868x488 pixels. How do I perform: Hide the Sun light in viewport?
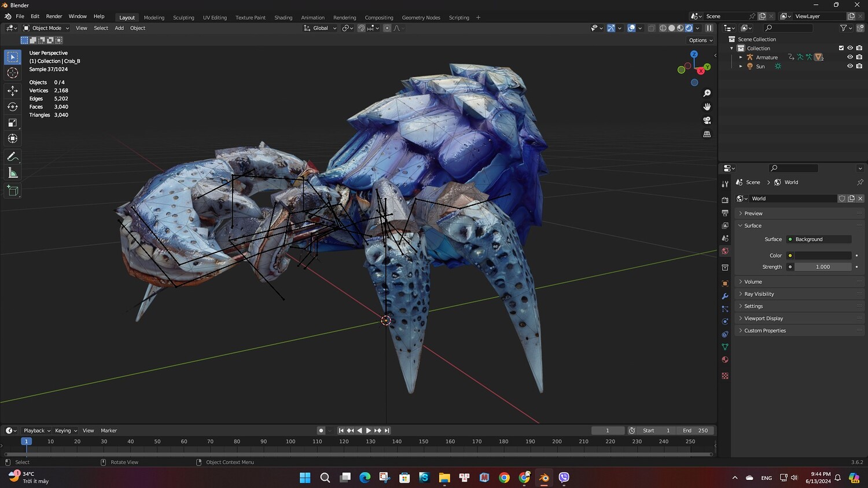click(850, 67)
